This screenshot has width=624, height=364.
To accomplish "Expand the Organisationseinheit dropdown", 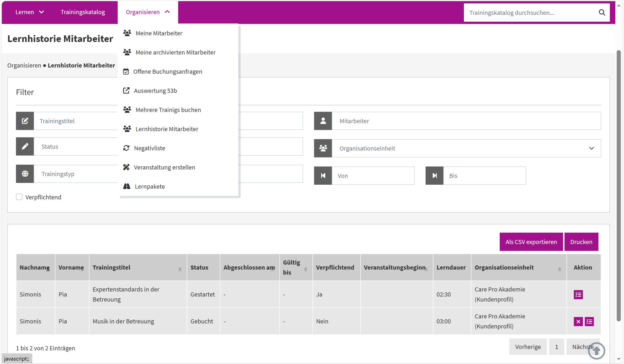I will pos(591,148).
